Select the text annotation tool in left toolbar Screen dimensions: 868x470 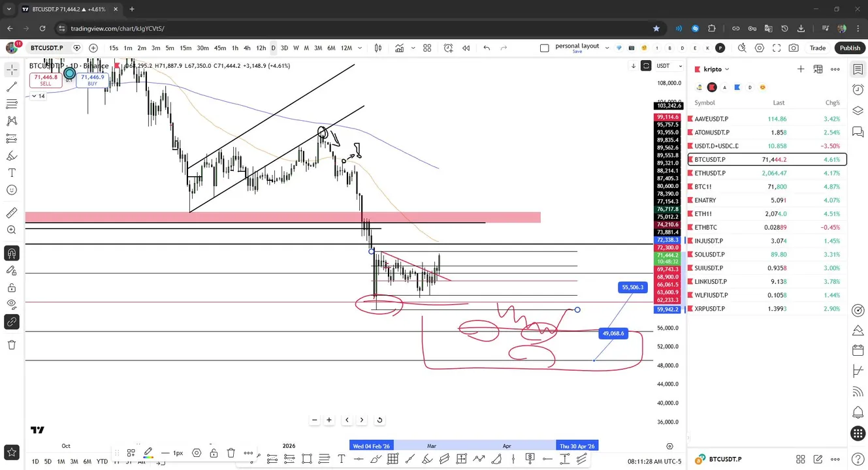[12, 173]
